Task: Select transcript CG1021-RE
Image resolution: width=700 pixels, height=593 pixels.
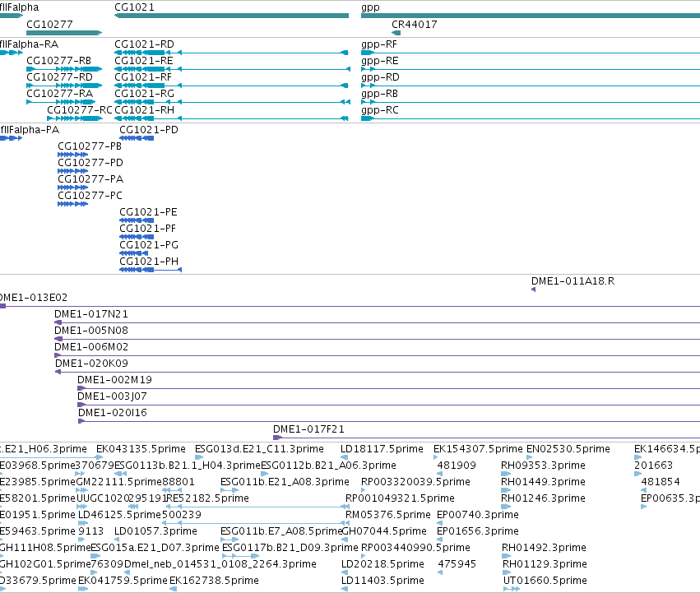Action: 232,69
